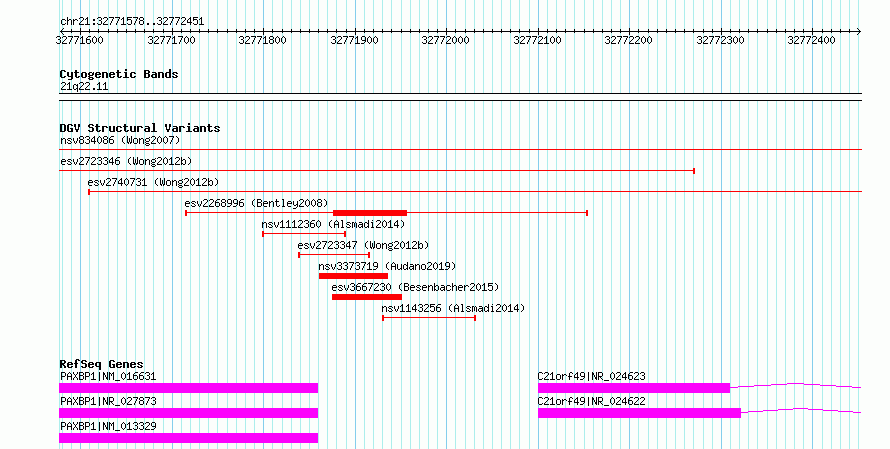Select gene label C21orf49|NR_024622
This screenshot has width=890, height=449.
(591, 401)
